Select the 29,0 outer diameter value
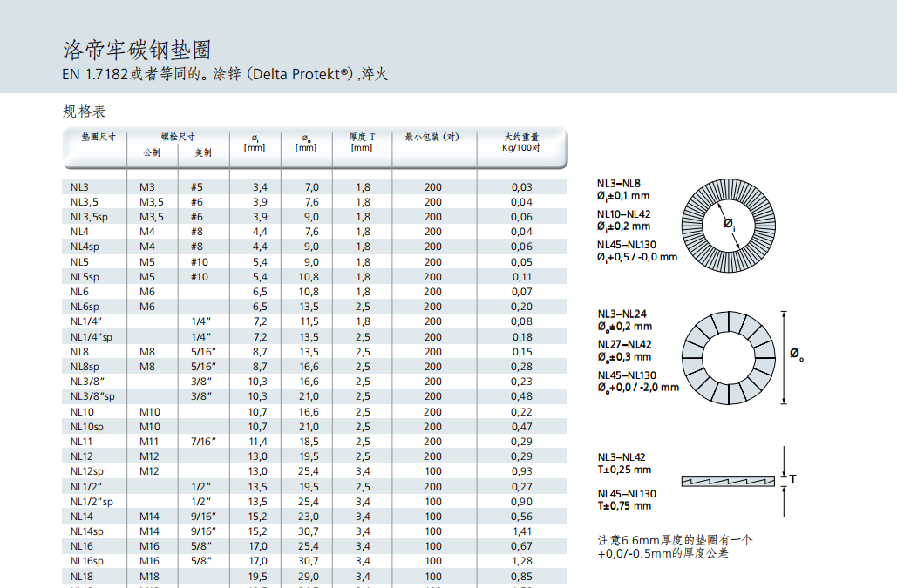Viewport: 897px width, 588px height. pos(309,577)
